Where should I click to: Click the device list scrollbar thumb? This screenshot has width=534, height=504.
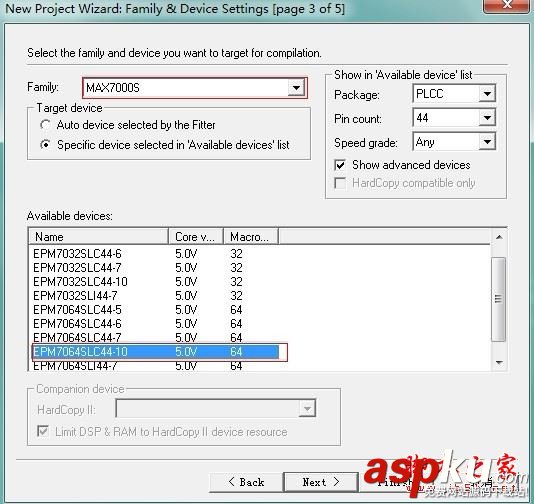pos(499,299)
